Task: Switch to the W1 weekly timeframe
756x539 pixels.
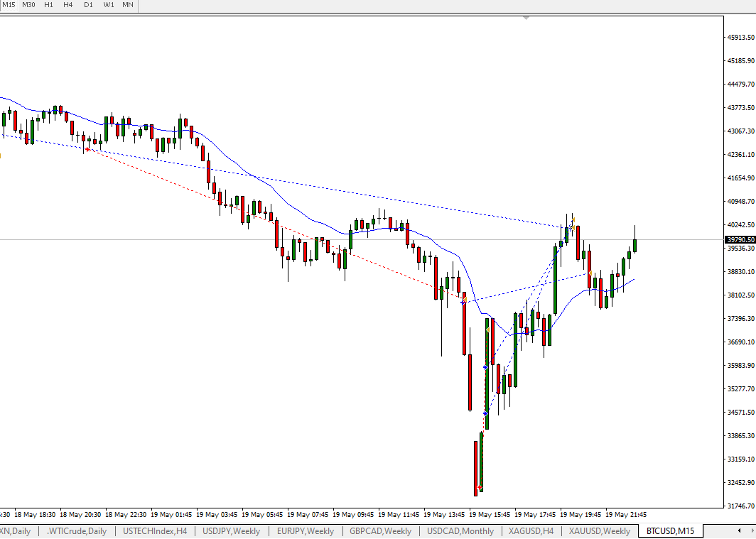Action: tap(108, 5)
